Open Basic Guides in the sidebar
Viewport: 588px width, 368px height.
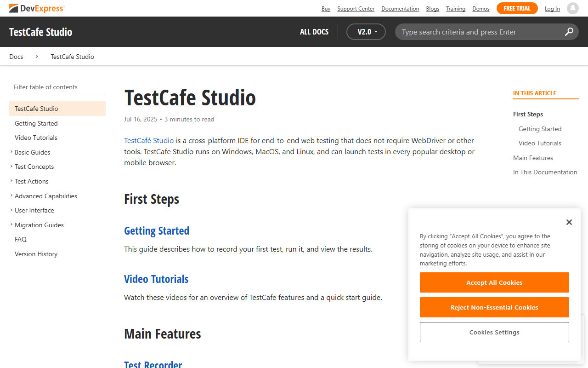coord(32,152)
